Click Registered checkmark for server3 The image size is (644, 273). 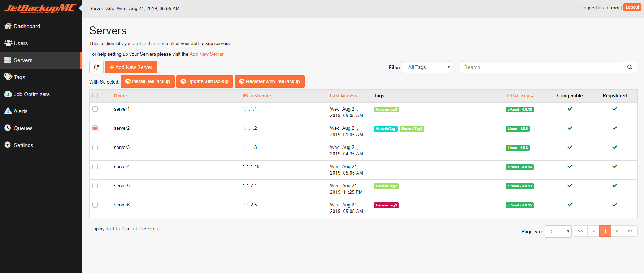point(615,147)
